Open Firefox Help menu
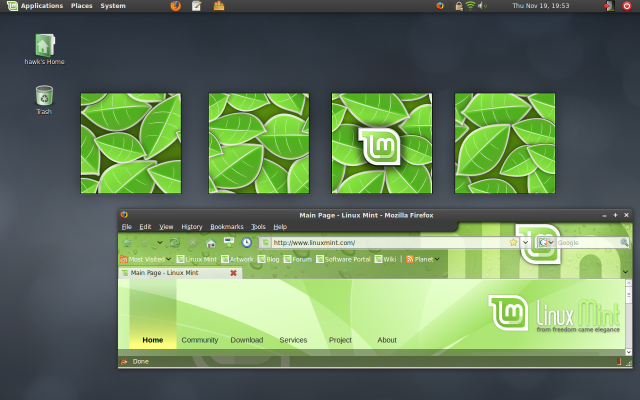Screen dimensions: 640x400 click(x=280, y=227)
